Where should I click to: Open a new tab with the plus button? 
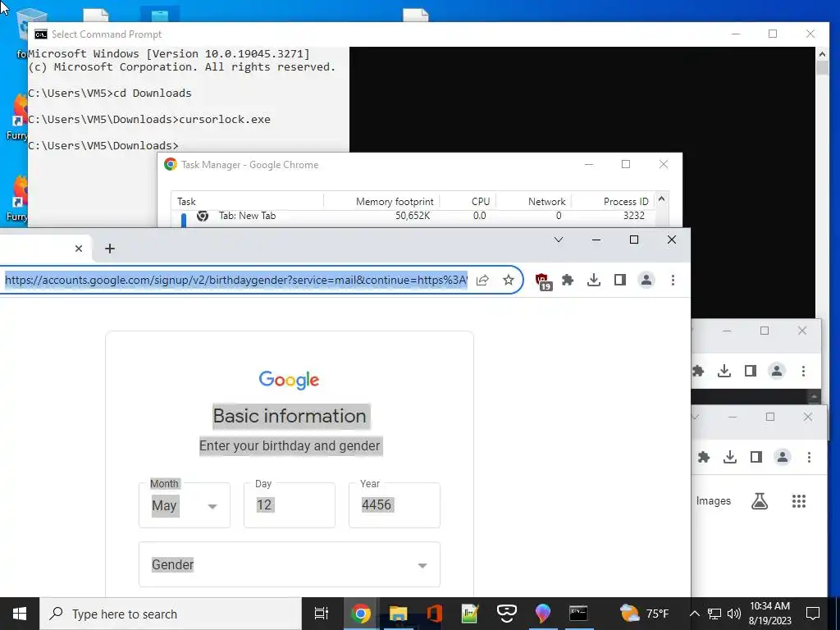point(110,249)
